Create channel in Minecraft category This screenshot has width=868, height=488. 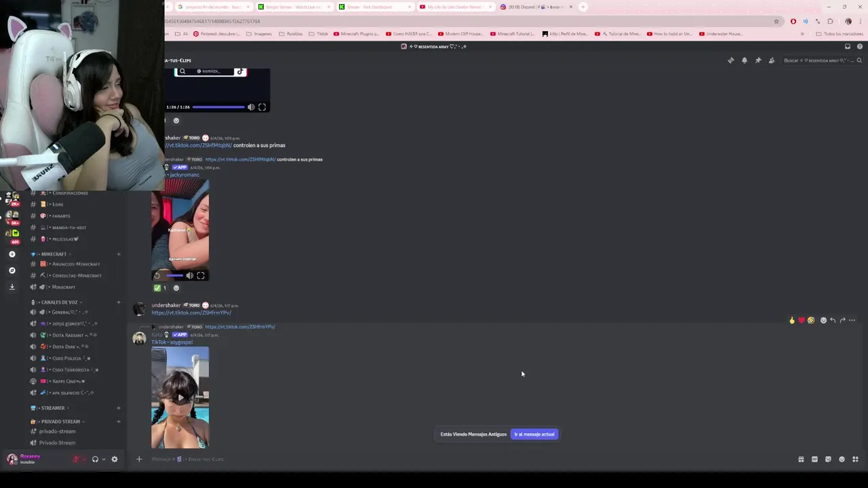click(x=119, y=254)
